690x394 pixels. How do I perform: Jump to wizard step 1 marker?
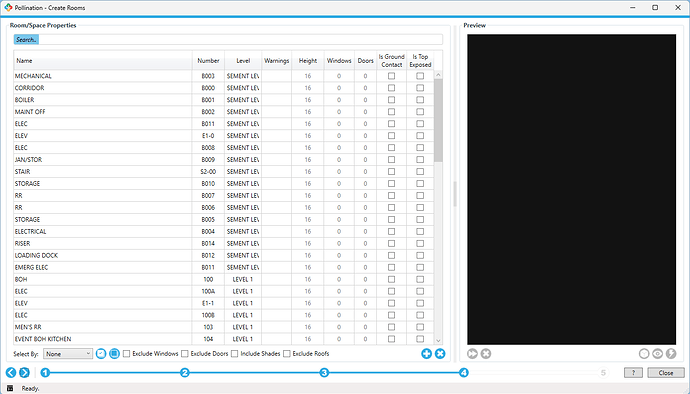pos(45,373)
